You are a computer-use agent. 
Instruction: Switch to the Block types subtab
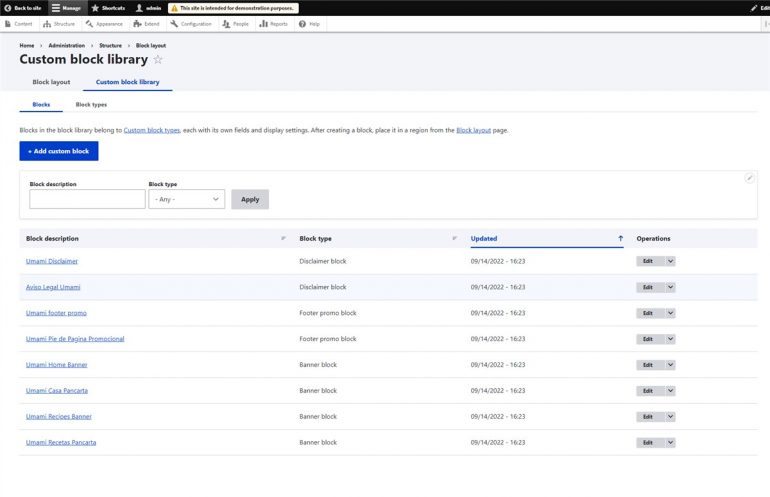(x=91, y=104)
